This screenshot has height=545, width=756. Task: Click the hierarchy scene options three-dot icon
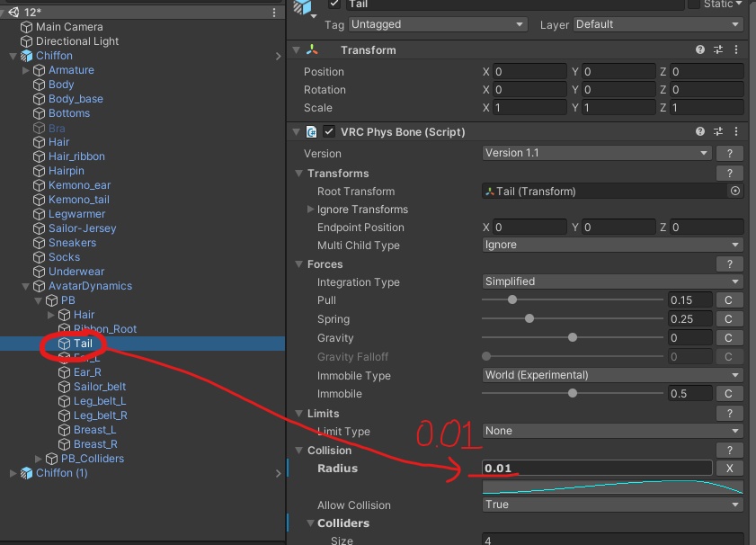(x=274, y=13)
